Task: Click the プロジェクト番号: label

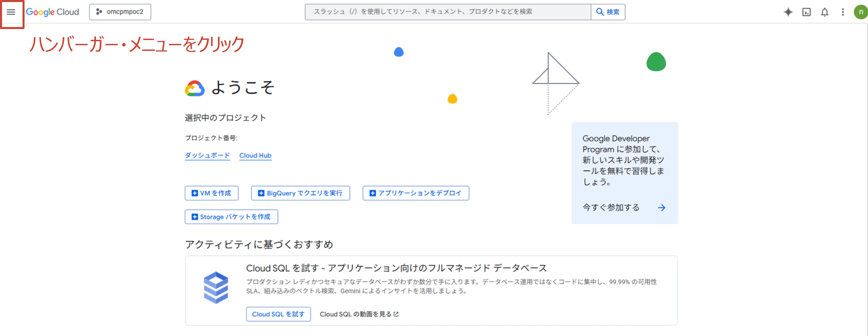Action: (x=211, y=138)
